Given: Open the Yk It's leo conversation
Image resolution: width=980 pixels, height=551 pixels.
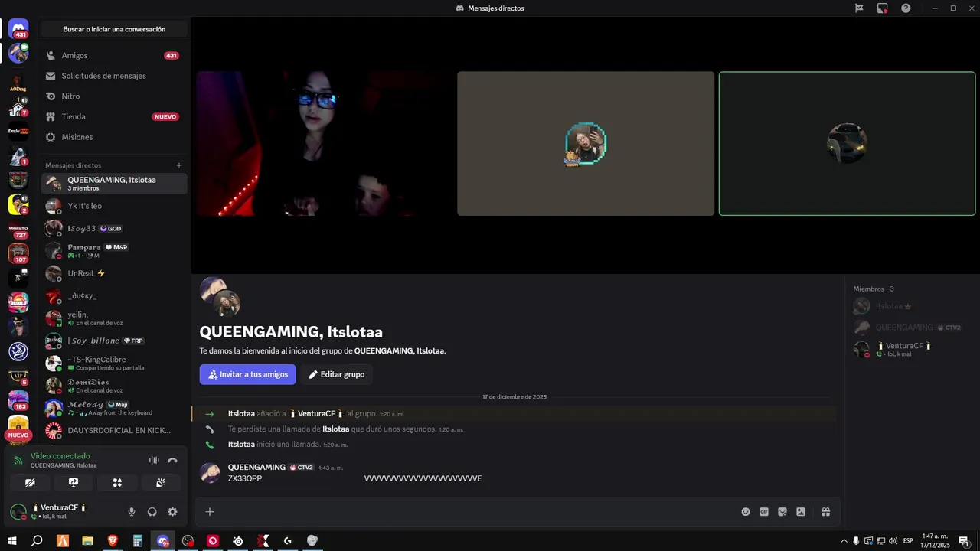Looking at the screenshot, I should (x=114, y=206).
